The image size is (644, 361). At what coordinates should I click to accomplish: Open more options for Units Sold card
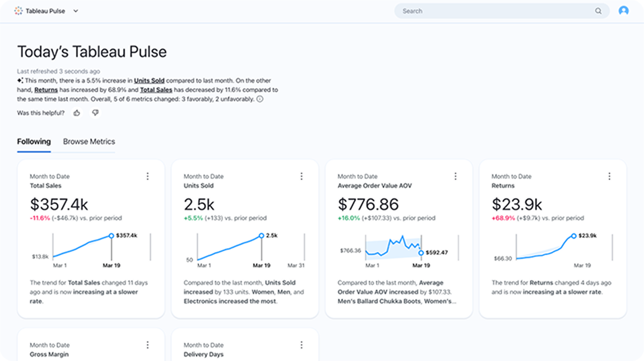(301, 176)
